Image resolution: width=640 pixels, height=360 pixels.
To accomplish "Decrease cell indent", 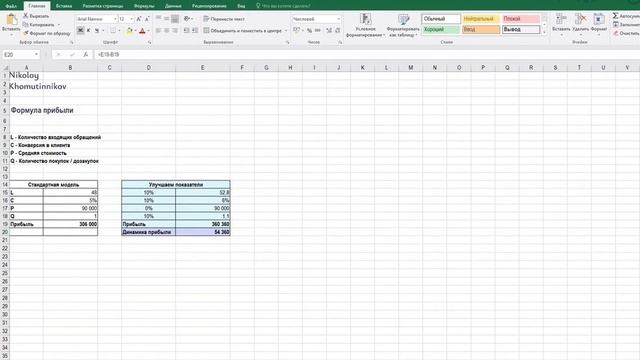I will point(187,30).
